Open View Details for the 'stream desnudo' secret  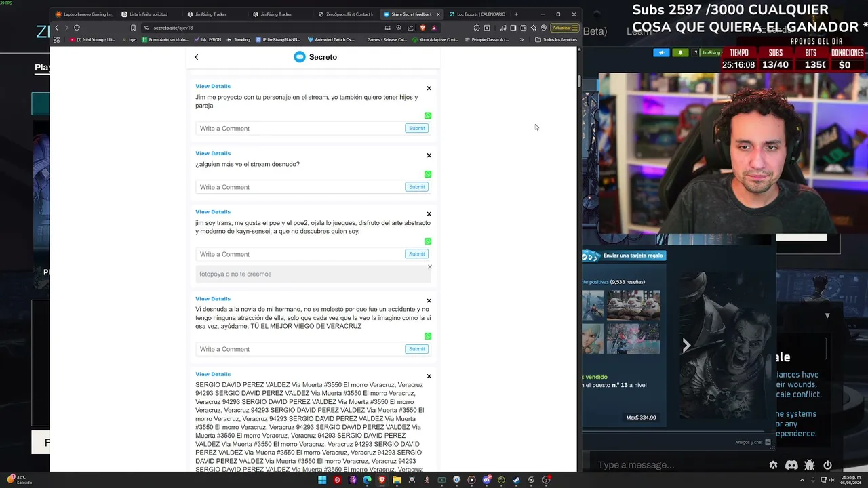(x=213, y=153)
